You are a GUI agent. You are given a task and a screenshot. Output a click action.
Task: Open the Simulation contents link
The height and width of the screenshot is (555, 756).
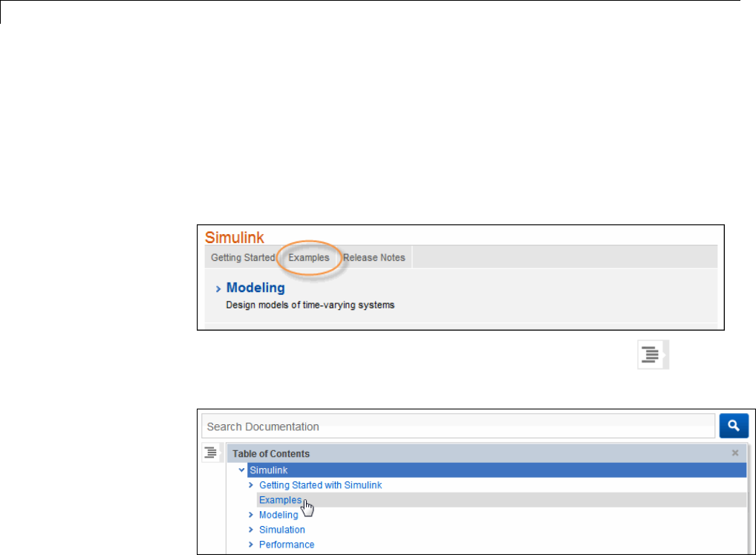[x=282, y=530]
